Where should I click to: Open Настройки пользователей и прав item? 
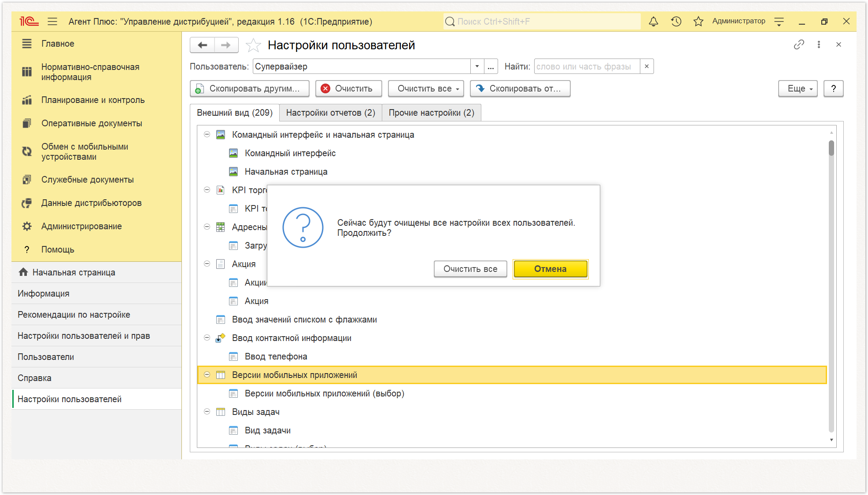pyautogui.click(x=96, y=336)
